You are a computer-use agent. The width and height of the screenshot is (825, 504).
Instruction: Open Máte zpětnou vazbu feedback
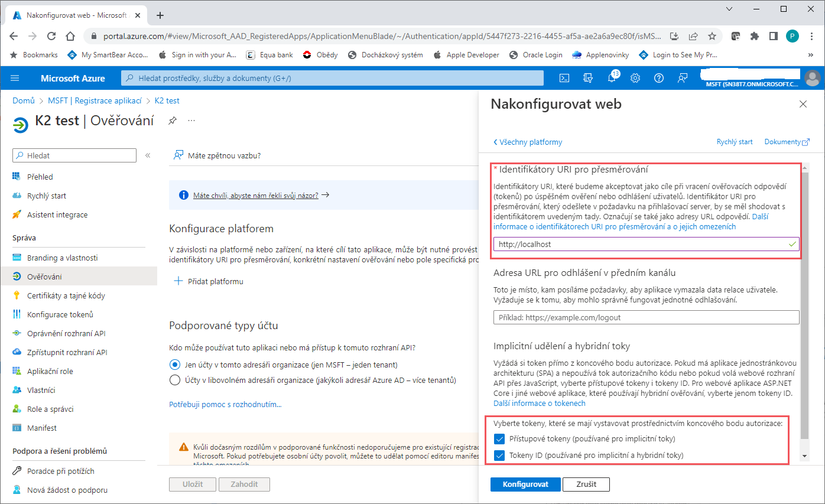coord(217,155)
